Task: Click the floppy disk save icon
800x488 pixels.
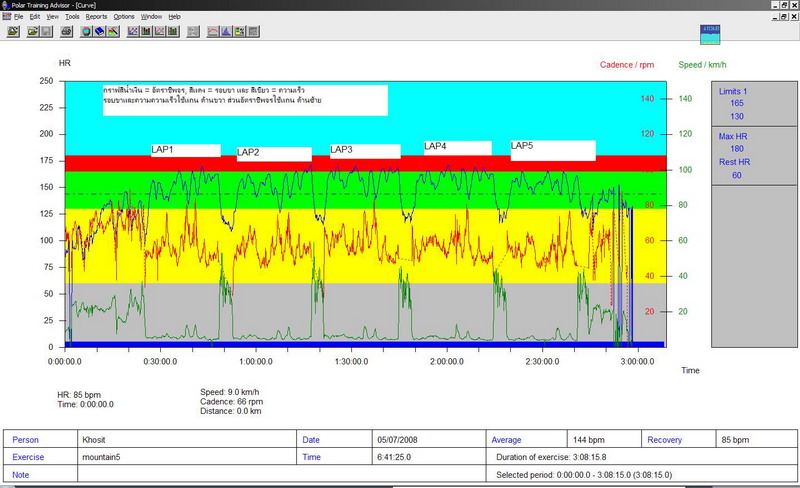Action: pos(47,31)
